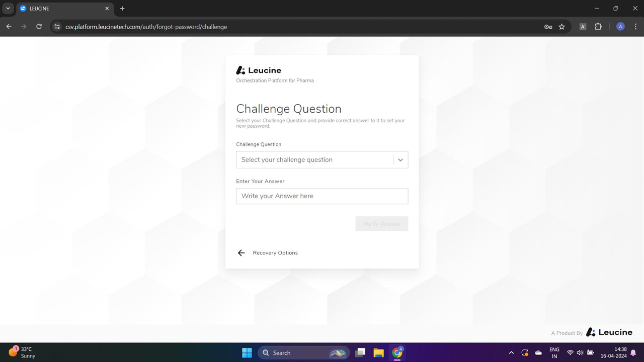
Task: Open the Windows Start menu
Action: pyautogui.click(x=247, y=352)
